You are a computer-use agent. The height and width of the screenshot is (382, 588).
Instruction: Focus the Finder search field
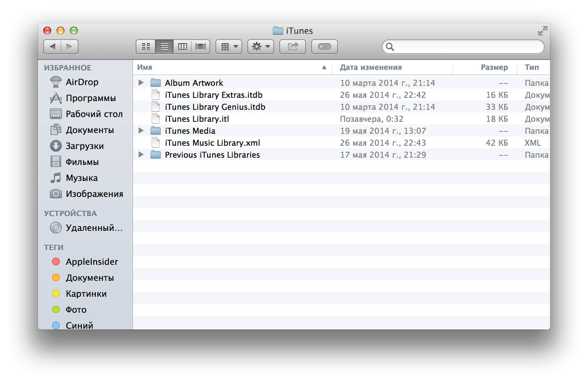pyautogui.click(x=463, y=47)
